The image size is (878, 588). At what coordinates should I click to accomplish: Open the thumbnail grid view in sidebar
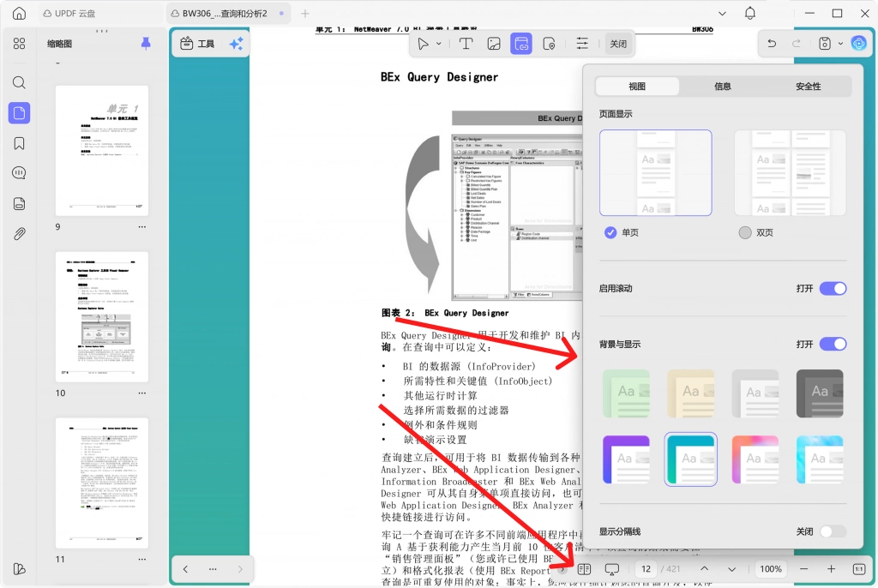pyautogui.click(x=19, y=44)
